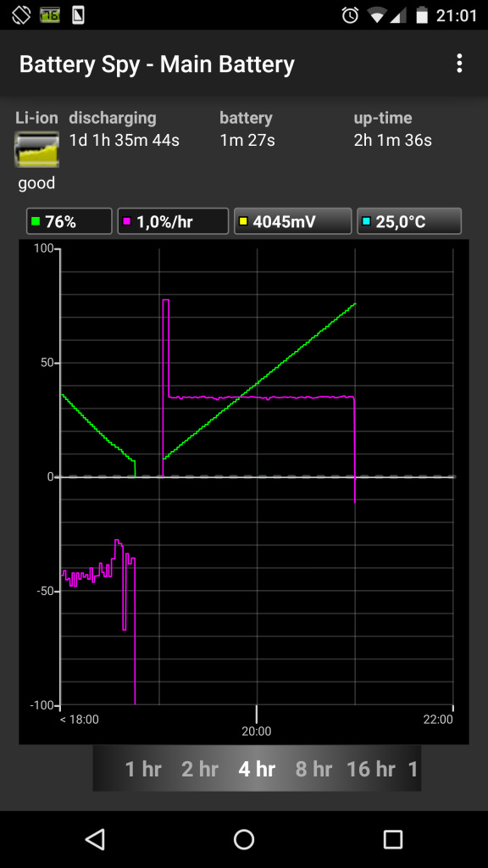Select the 8 hr time range

click(313, 769)
